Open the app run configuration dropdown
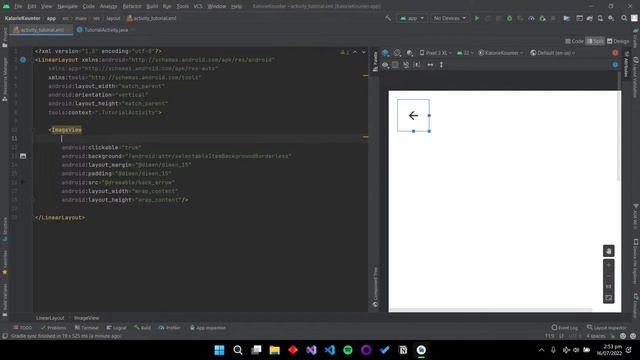Screen dimensions: 640x360 [x=411, y=18]
